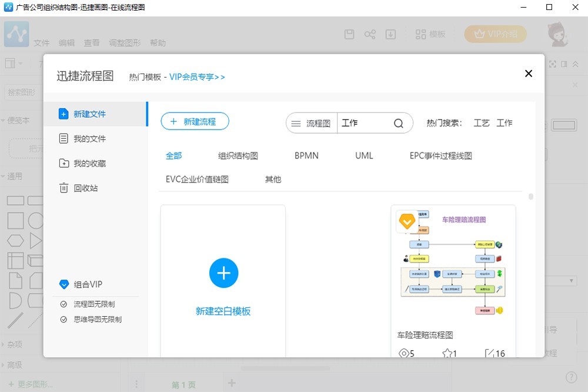Open the VIP会员专享>> link
Screen dimensions: 588x392
click(x=197, y=77)
